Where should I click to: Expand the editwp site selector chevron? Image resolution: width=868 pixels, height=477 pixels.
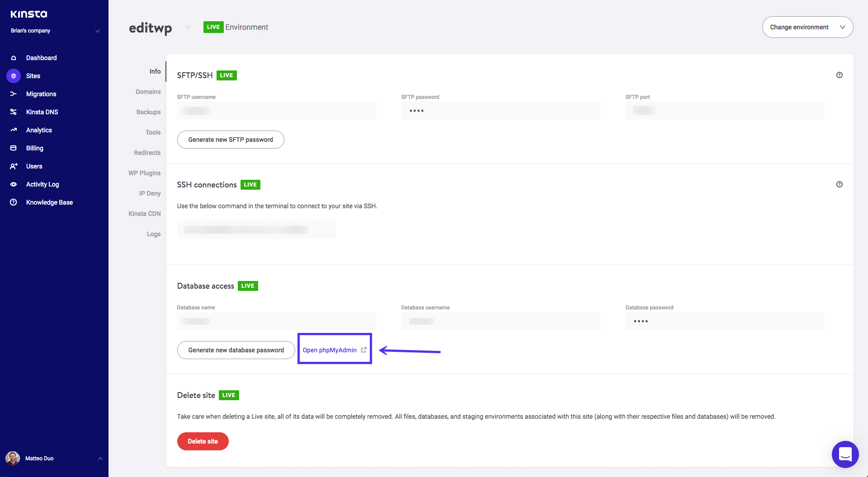(189, 27)
